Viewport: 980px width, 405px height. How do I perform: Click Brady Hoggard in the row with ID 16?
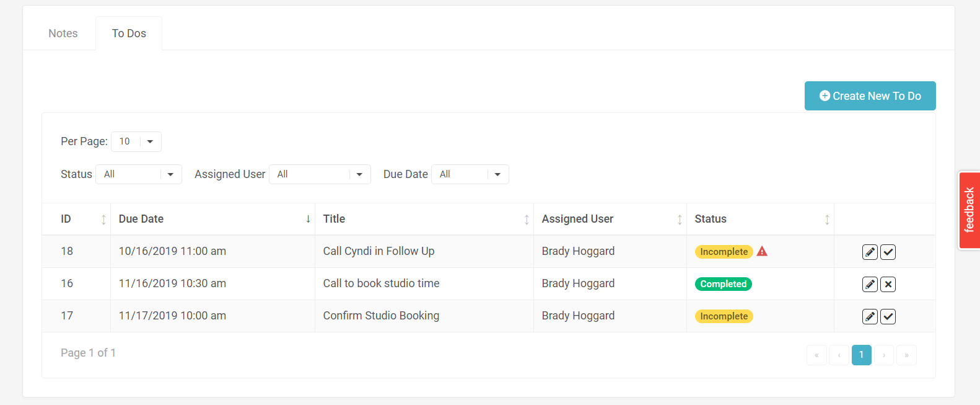click(578, 283)
